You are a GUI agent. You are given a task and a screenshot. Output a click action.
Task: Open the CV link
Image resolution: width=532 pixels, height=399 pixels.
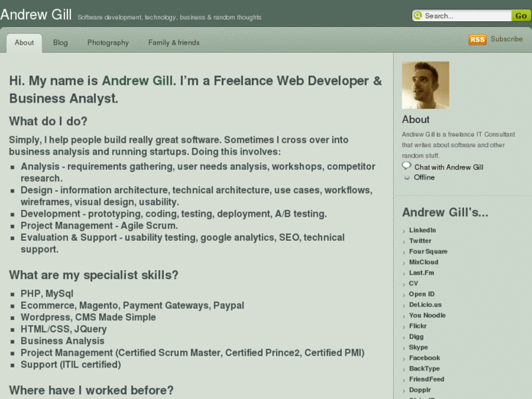(413, 283)
